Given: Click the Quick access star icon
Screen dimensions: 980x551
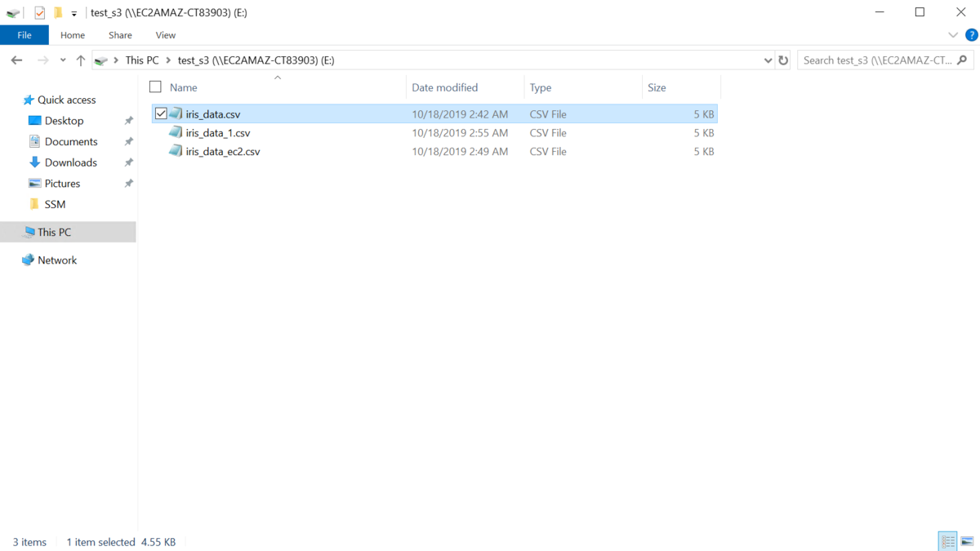Looking at the screenshot, I should (29, 100).
